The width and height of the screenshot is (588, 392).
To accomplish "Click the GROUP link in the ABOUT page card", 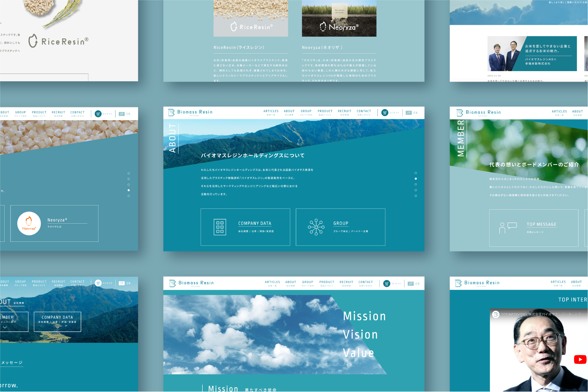I will click(341, 224).
